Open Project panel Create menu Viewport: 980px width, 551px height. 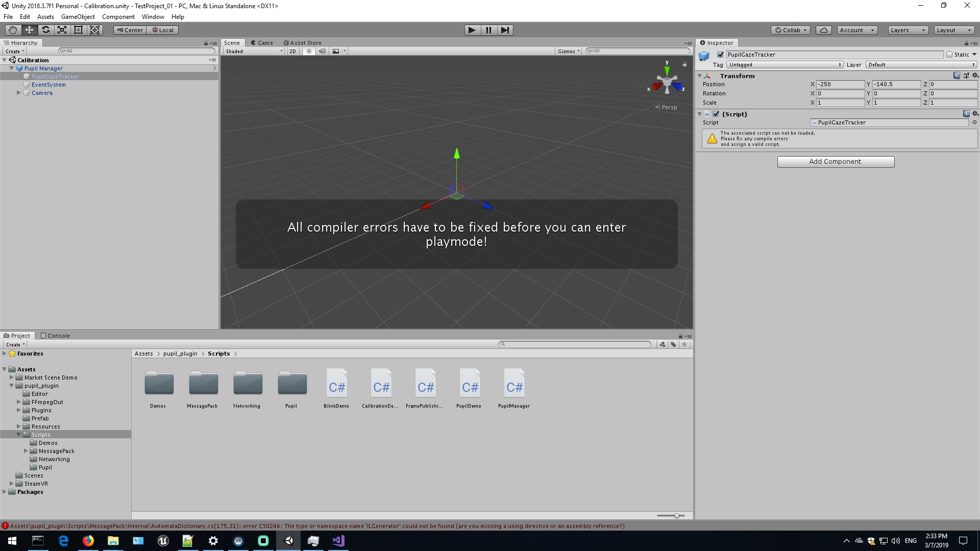[x=15, y=345]
